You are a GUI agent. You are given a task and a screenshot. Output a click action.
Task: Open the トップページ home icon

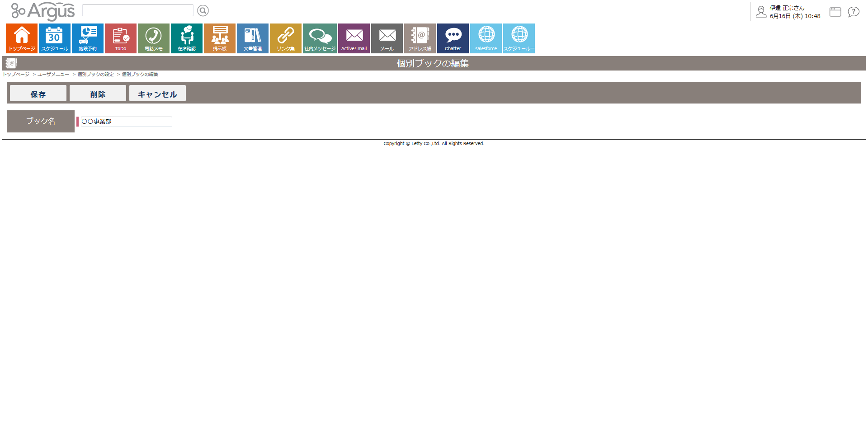(x=22, y=38)
